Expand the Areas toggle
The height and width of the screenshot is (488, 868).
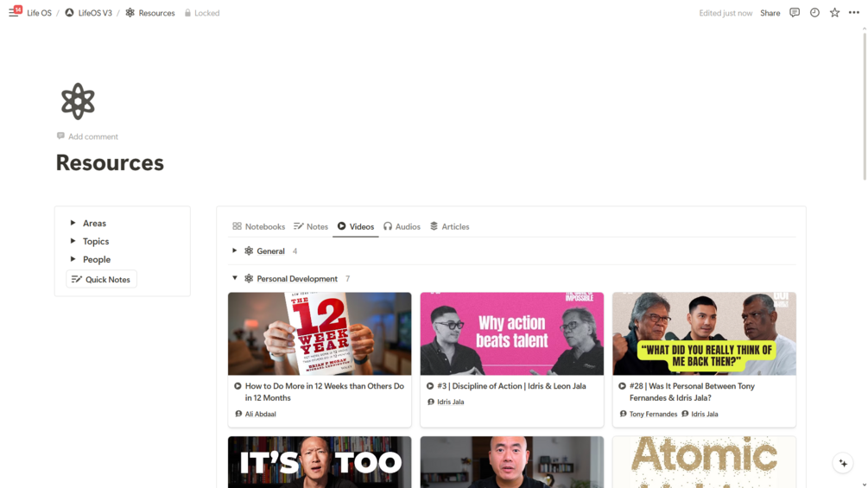tap(73, 223)
